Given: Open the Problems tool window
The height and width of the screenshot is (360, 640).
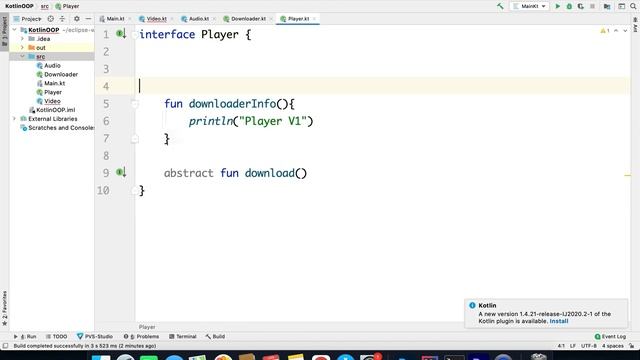Looking at the screenshot, I should [x=141, y=336].
